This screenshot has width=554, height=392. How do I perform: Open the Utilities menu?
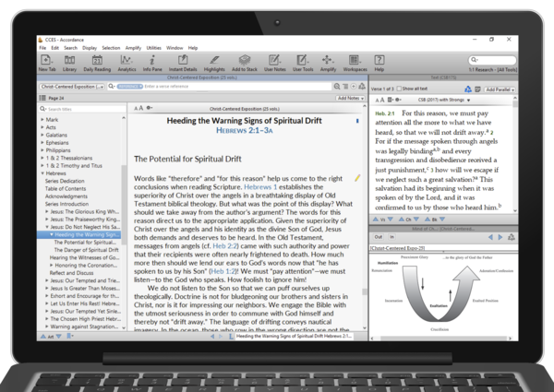[x=153, y=48]
